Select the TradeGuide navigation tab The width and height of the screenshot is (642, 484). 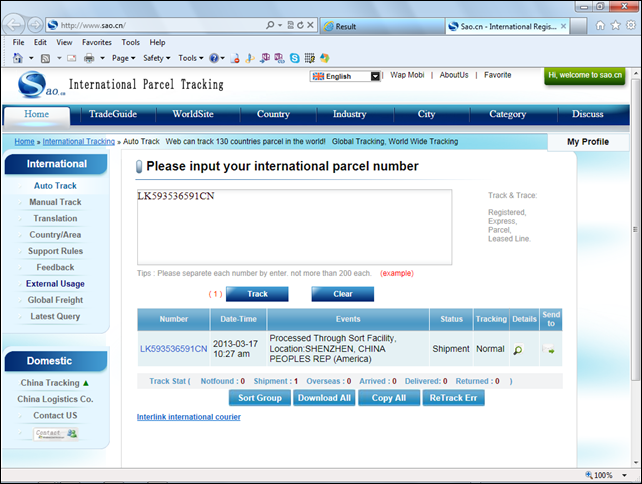point(113,114)
